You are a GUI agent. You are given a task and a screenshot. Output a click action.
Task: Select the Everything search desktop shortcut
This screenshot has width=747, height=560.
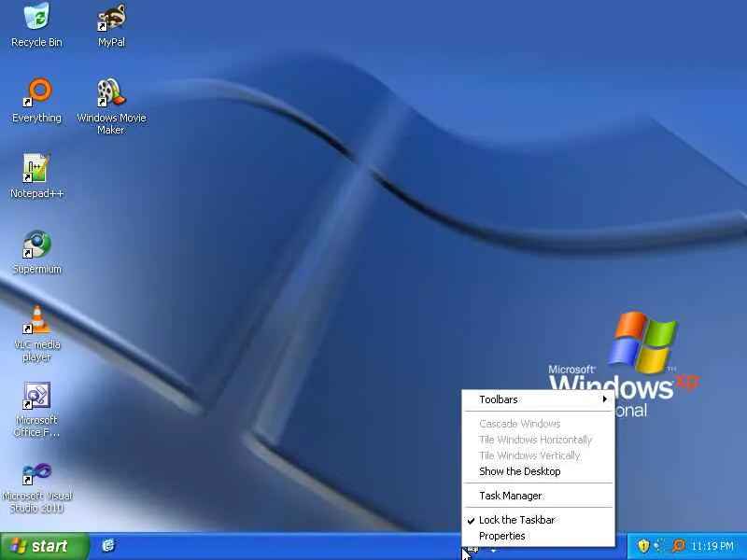(36, 101)
